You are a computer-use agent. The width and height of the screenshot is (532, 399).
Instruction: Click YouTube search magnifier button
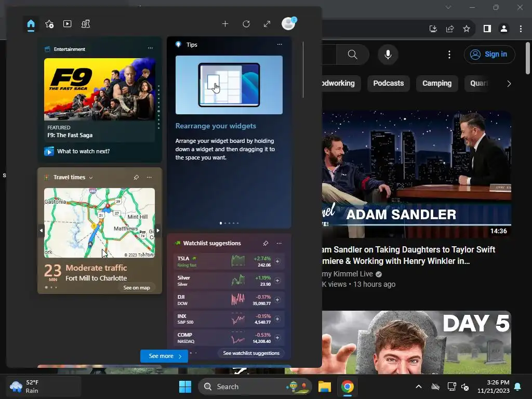(x=353, y=54)
